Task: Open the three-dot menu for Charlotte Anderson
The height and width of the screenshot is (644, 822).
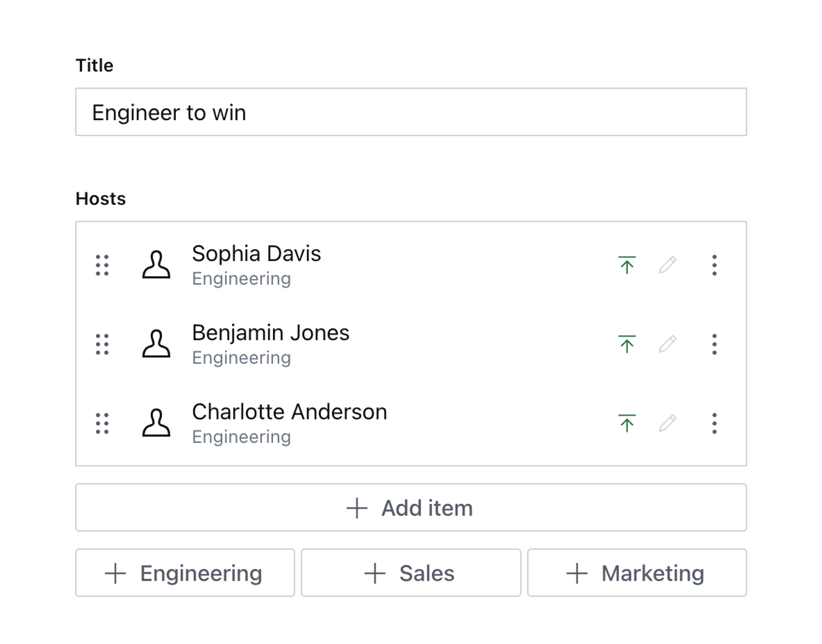Action: coord(714,423)
